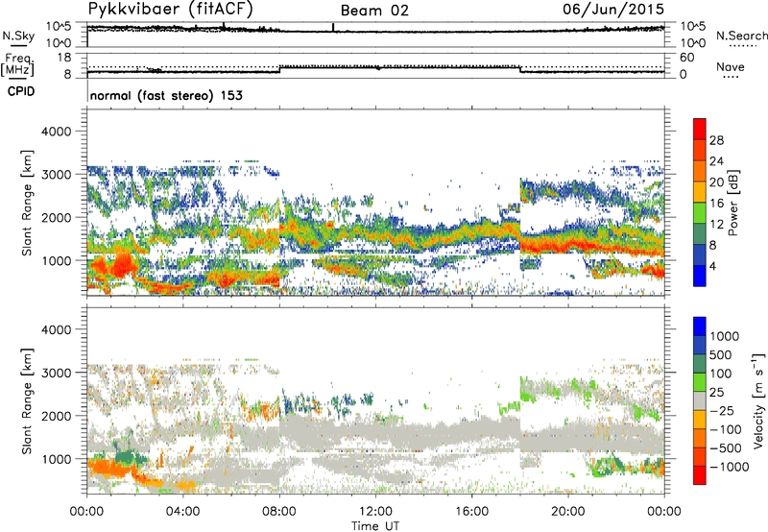Click 'Slant Range [km]' label of power panel
Image resolution: width=768 pixels, height=532 pixels.
(27, 203)
